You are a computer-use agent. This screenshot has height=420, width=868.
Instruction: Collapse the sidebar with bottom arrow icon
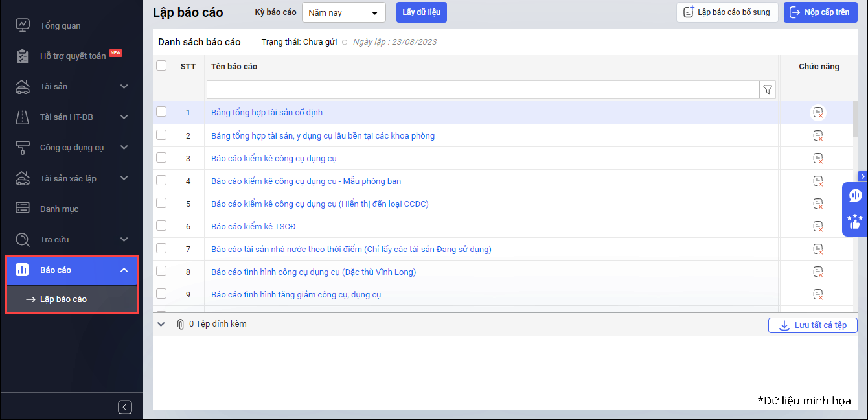(125, 407)
